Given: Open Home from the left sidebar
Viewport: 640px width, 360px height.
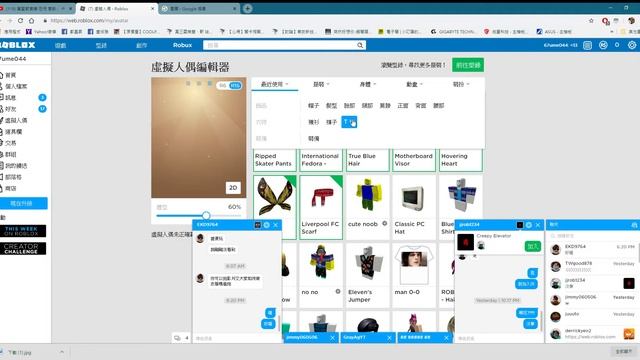Looking at the screenshot, I should [x=9, y=75].
